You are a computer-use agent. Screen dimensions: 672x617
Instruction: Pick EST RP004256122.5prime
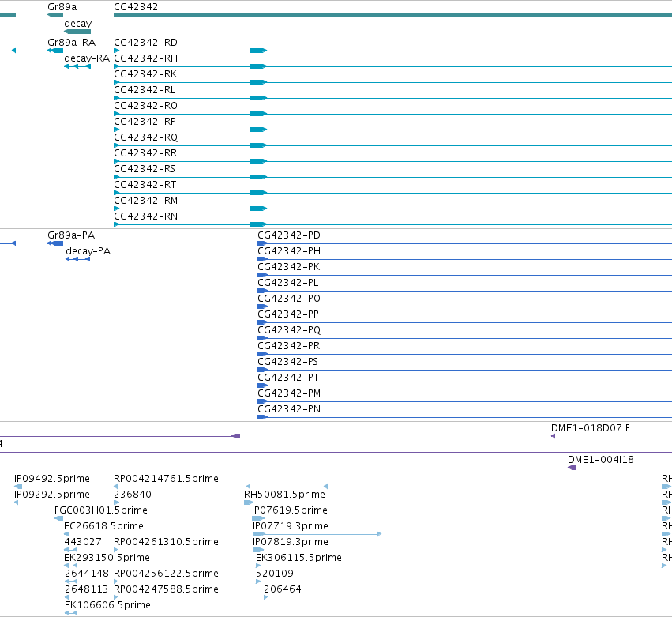167,574
